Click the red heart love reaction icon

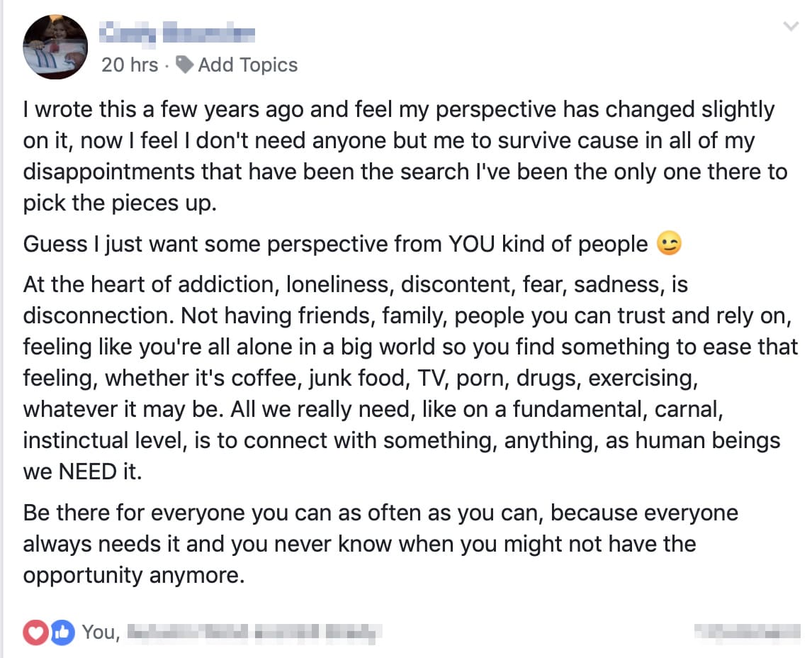pyautogui.click(x=35, y=632)
